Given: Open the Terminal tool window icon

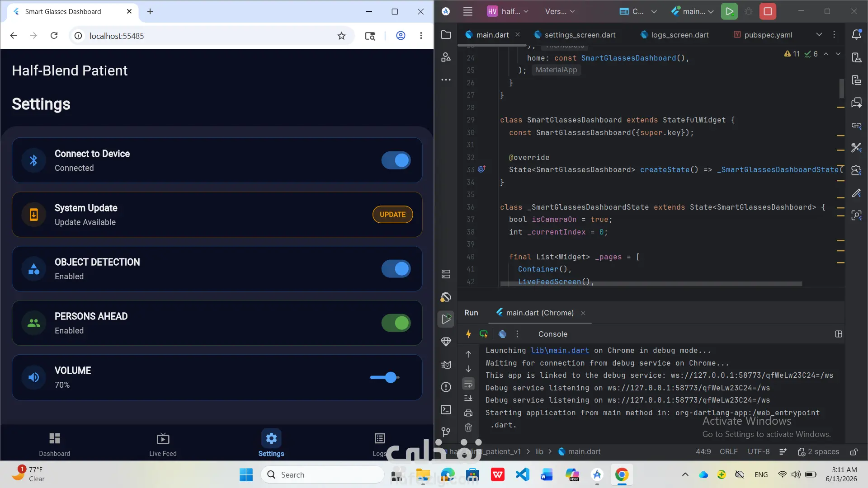Looking at the screenshot, I should coord(446,409).
